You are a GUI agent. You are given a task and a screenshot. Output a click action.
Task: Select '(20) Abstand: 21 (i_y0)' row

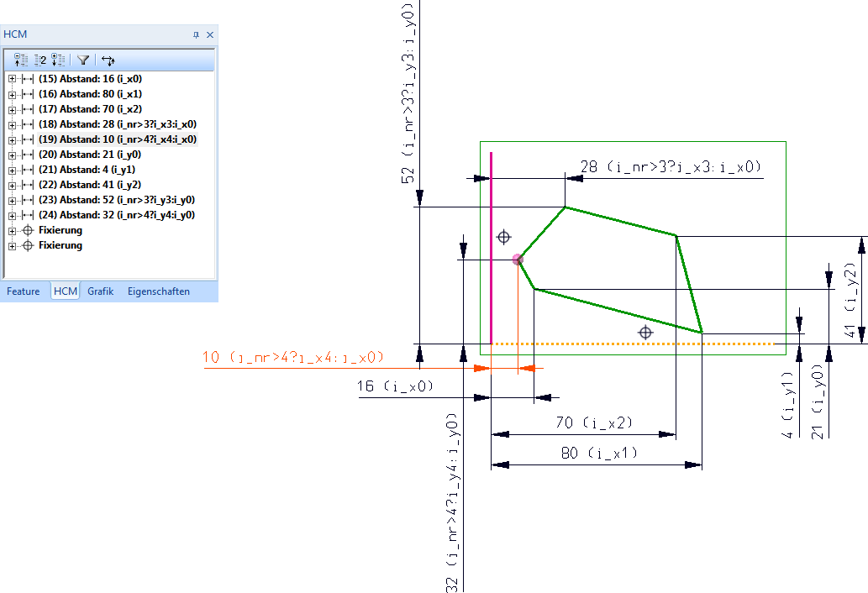[90, 155]
